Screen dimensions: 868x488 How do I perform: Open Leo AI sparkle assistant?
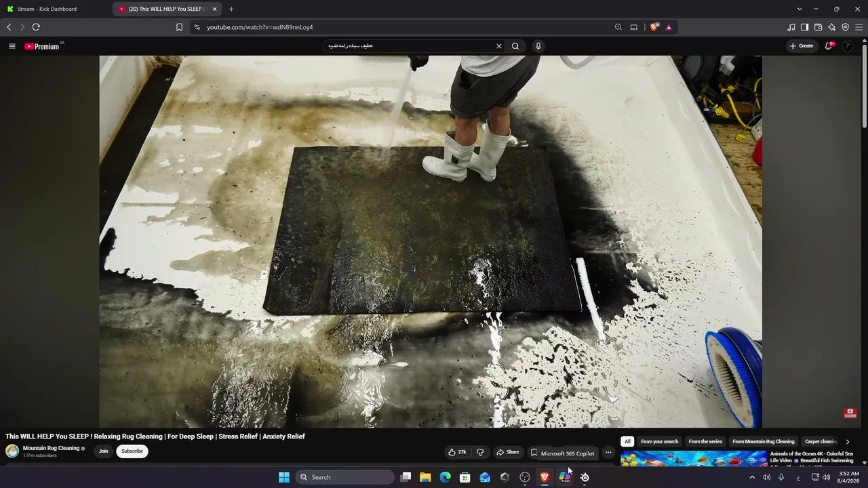[831, 27]
